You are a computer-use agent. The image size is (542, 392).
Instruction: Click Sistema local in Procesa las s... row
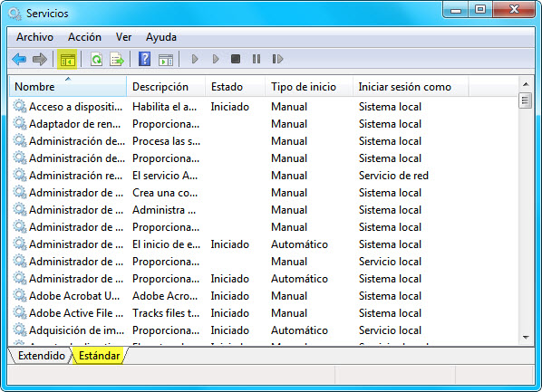390,141
